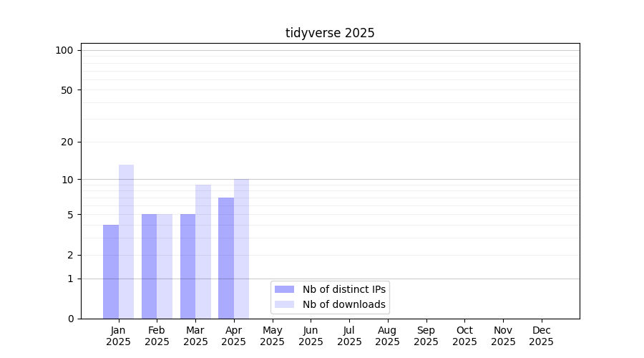
Task: Click the Jan 2025 downloads bar
Action: point(126,242)
